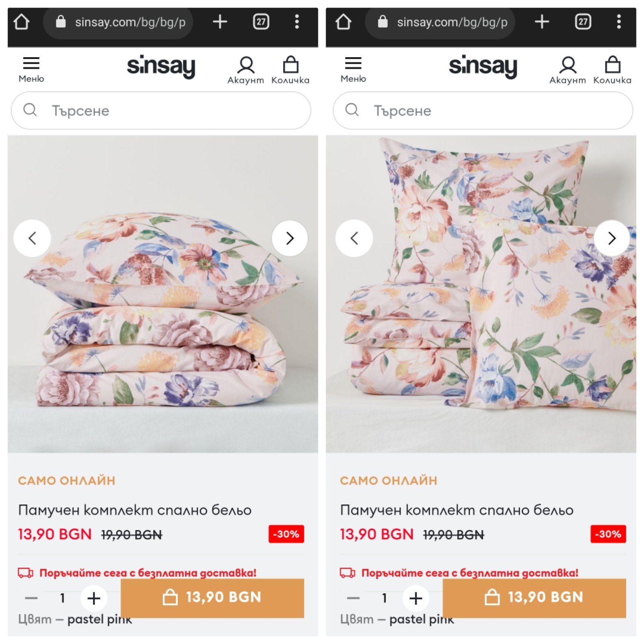Open the Меню hamburger in the right screenshot

coord(353,69)
